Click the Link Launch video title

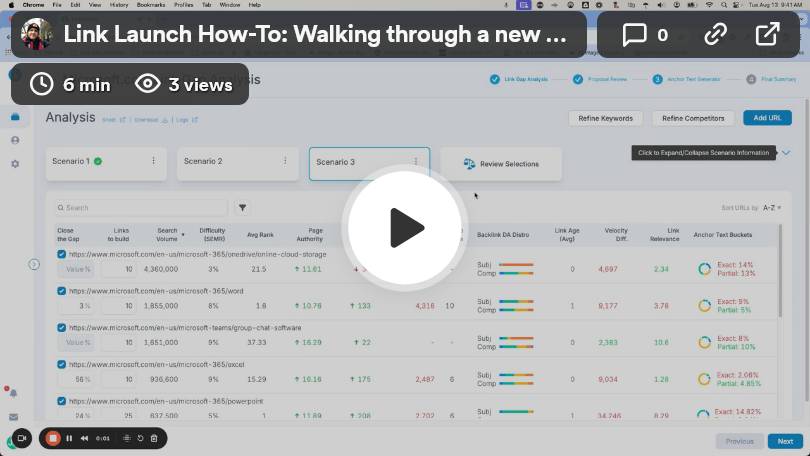point(315,35)
